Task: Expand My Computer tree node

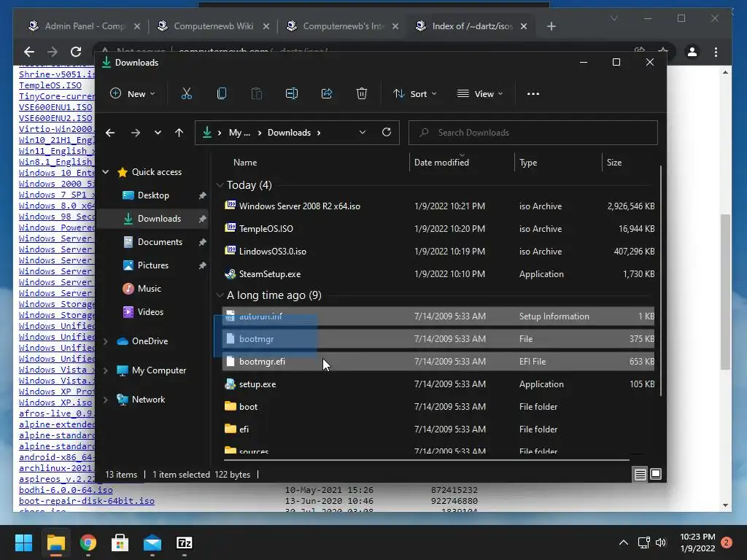Action: pos(106,370)
